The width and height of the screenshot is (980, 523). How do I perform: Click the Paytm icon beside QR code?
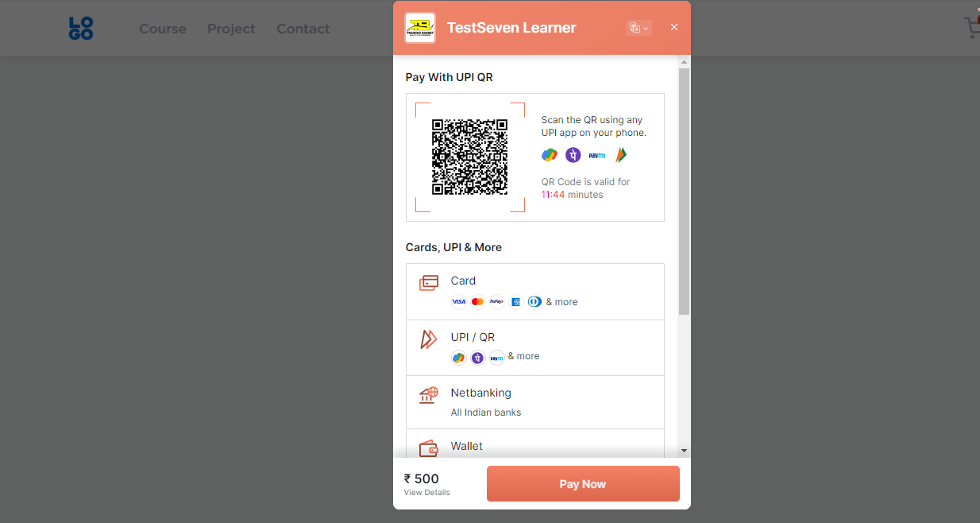click(596, 156)
